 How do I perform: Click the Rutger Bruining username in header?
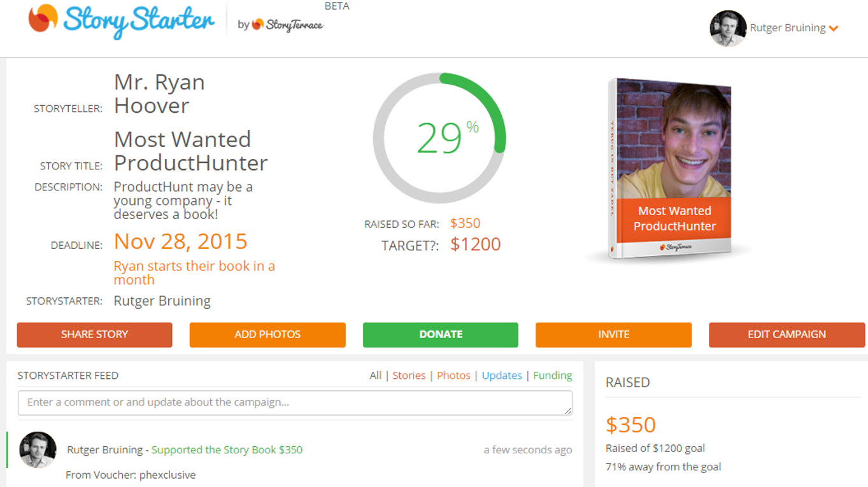pos(787,28)
